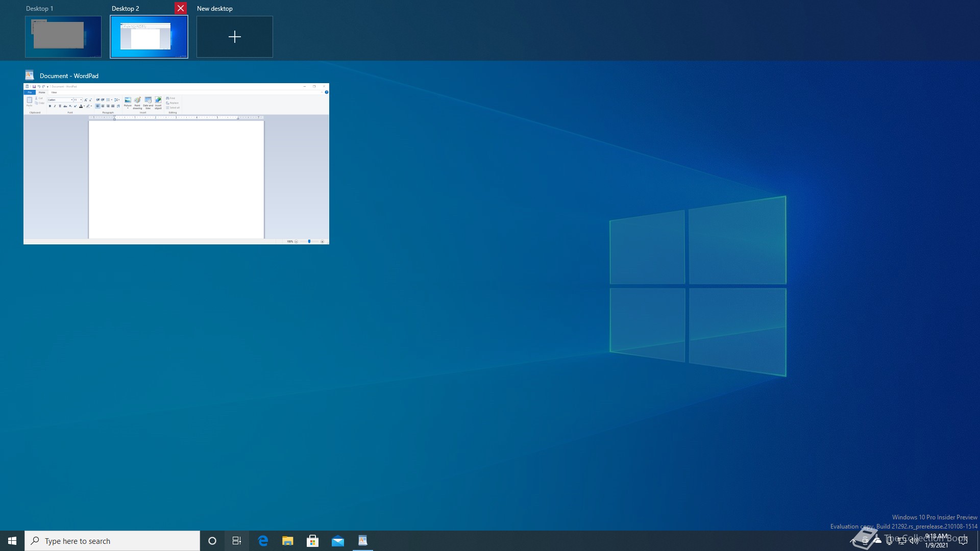The image size is (980, 551).
Task: Close Desktop 2 with the red X
Action: (x=181, y=8)
